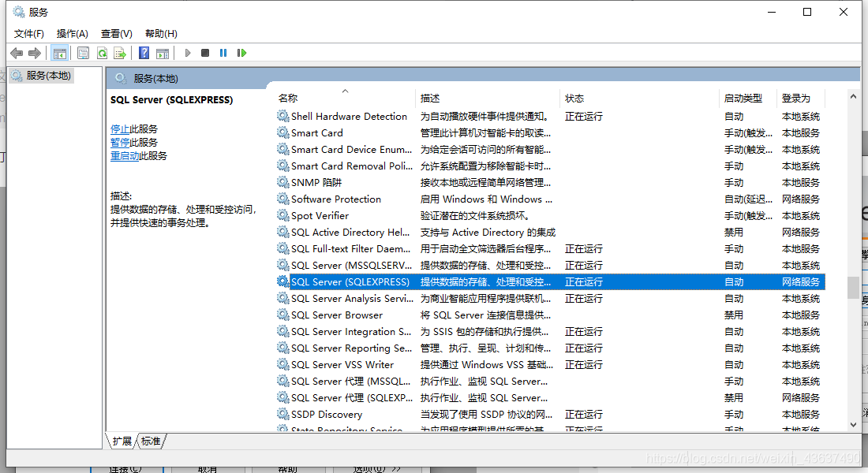
Task: Click the gear icon of SNMP 陷阱 row
Action: click(x=282, y=183)
